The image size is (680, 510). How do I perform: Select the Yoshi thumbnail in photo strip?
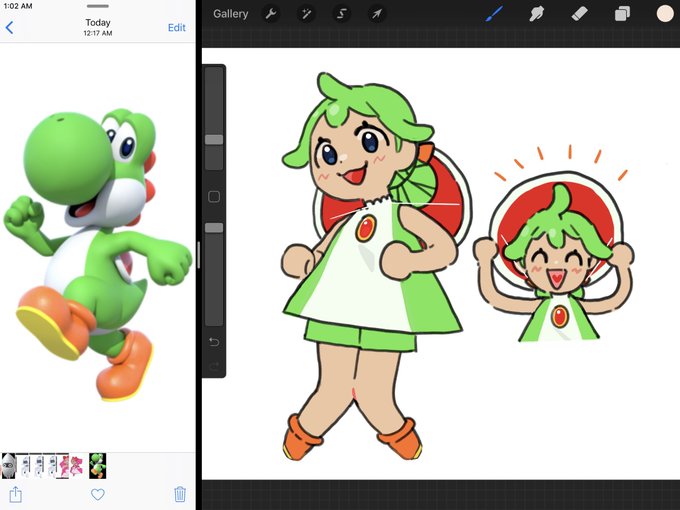click(98, 466)
